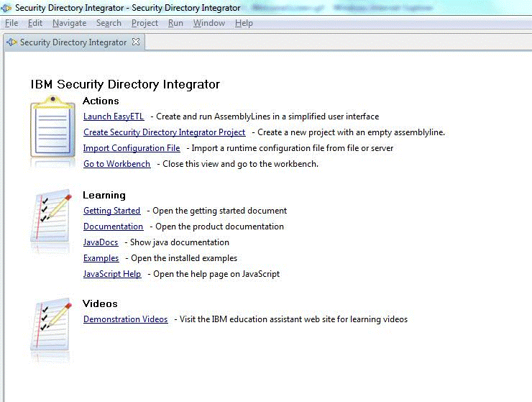Screen dimensions: 532x402
Task: Click Import Configuration File link
Action: pyautogui.click(x=132, y=148)
